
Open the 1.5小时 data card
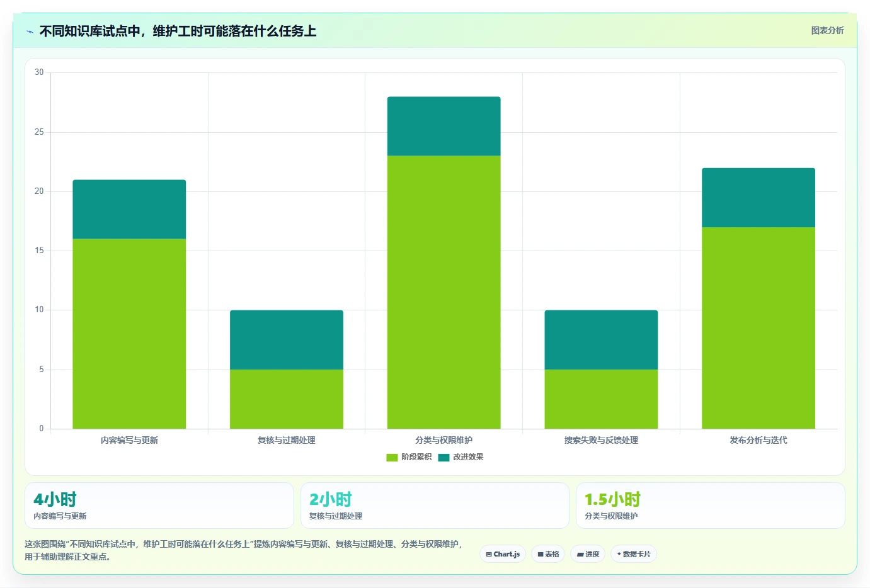pos(711,506)
